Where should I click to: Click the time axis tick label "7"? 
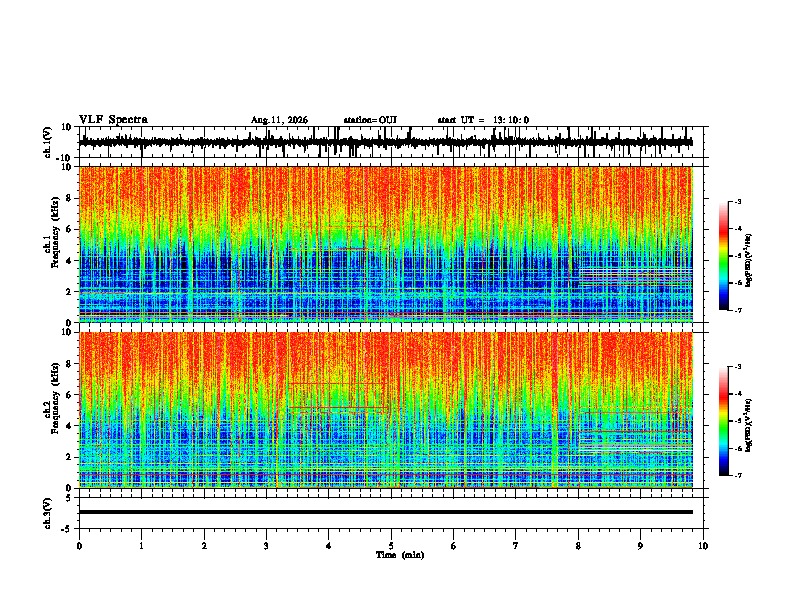click(x=516, y=546)
